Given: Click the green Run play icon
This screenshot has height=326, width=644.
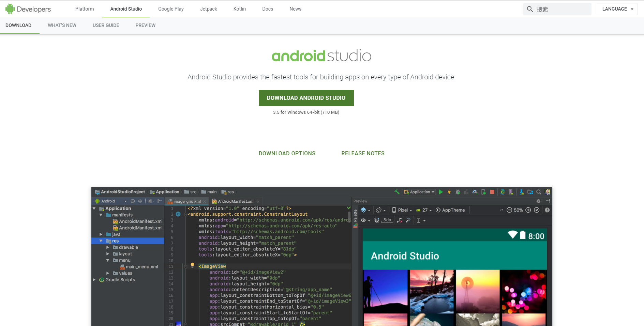Looking at the screenshot, I should [x=441, y=192].
